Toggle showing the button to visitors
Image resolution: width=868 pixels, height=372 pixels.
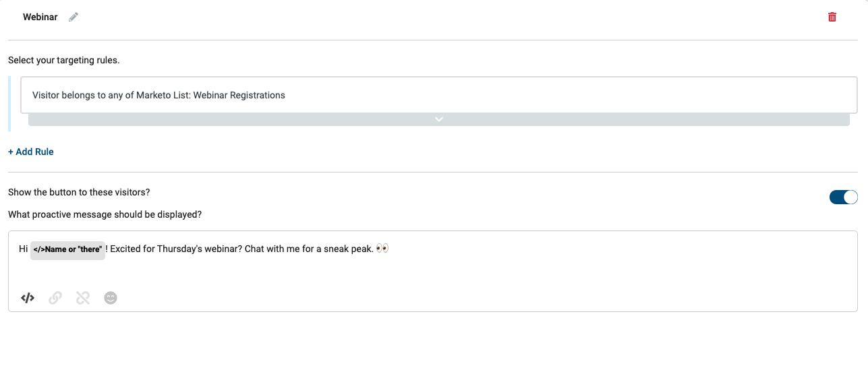(x=843, y=197)
